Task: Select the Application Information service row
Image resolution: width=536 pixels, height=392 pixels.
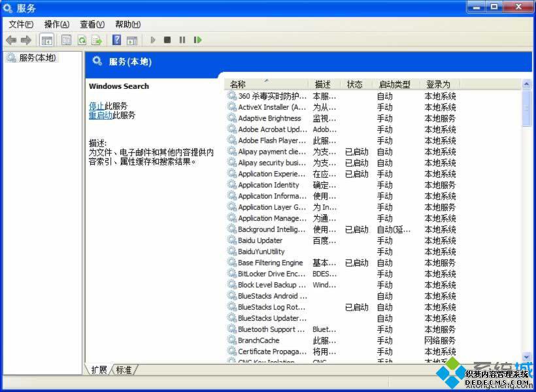Action: click(342, 196)
